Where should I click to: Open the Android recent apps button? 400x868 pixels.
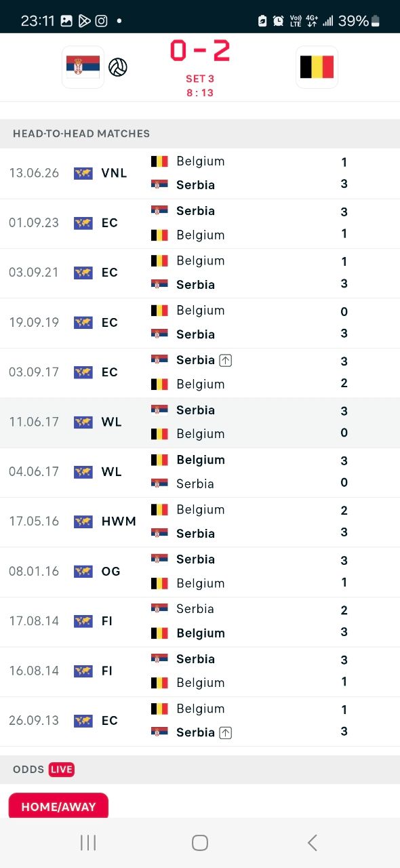tap(88, 842)
